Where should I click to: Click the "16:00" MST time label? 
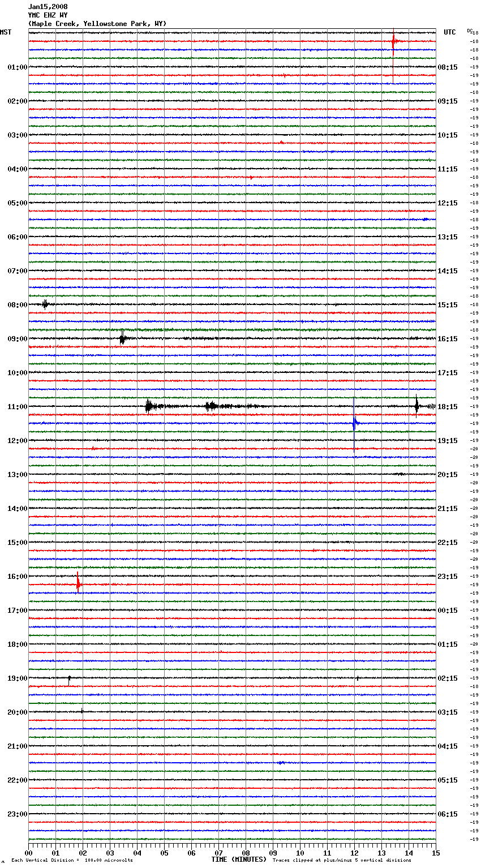(x=17, y=577)
